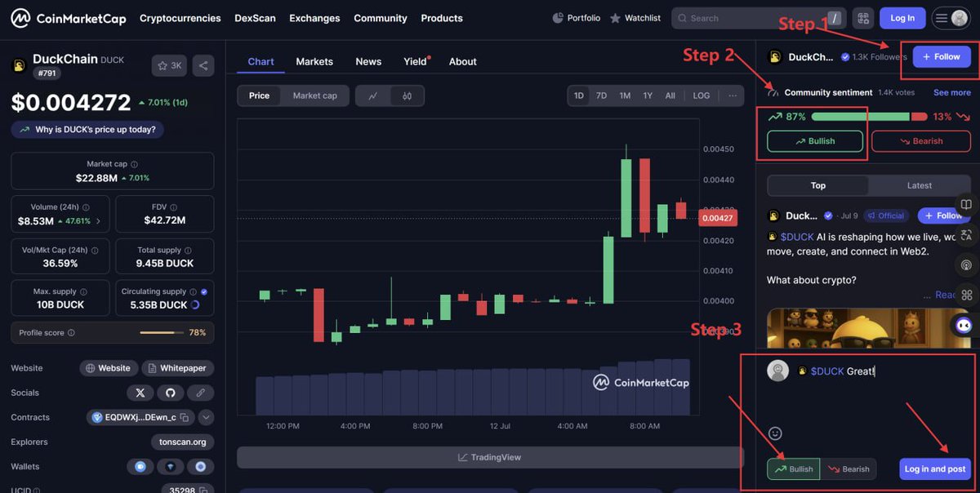Open the Cryptocurrencies menu
The image size is (980, 493).
180,18
